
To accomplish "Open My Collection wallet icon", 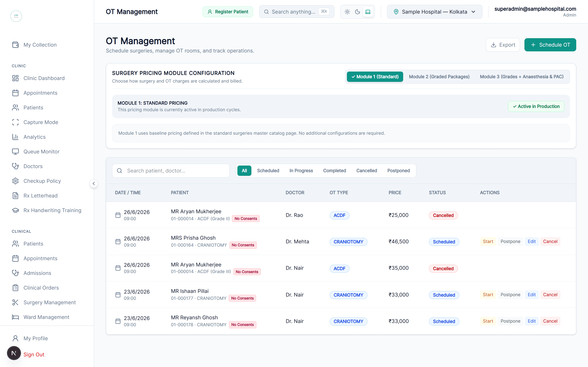I will pyautogui.click(x=15, y=45).
